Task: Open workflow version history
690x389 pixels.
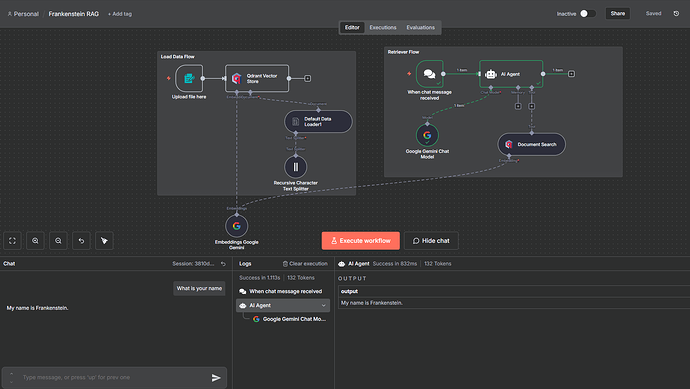Action: (676, 14)
